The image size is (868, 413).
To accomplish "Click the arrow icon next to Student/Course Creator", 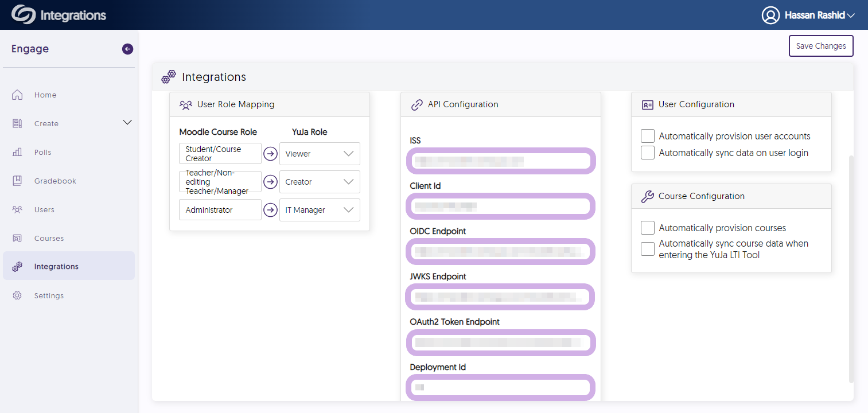I will pyautogui.click(x=270, y=154).
